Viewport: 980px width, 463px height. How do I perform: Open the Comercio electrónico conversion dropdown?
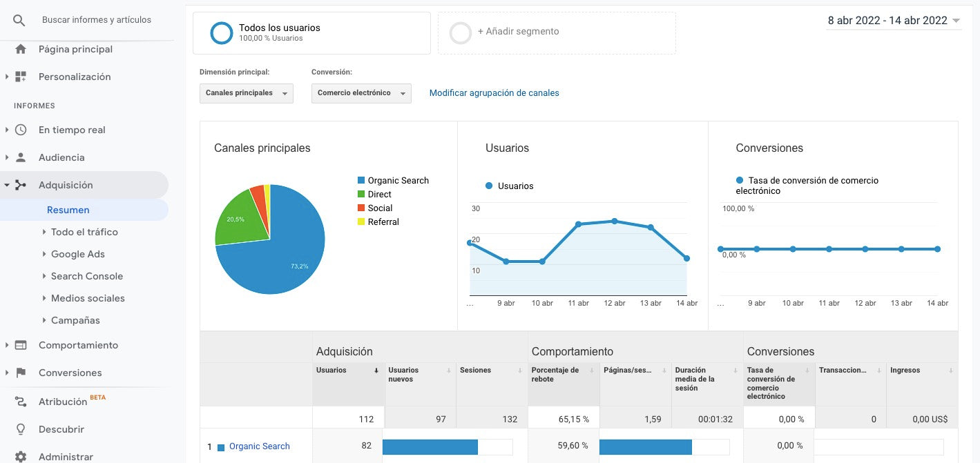(x=361, y=93)
